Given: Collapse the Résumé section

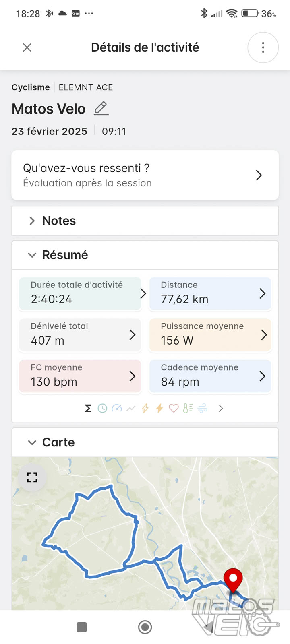Looking at the screenshot, I should pos(32,255).
